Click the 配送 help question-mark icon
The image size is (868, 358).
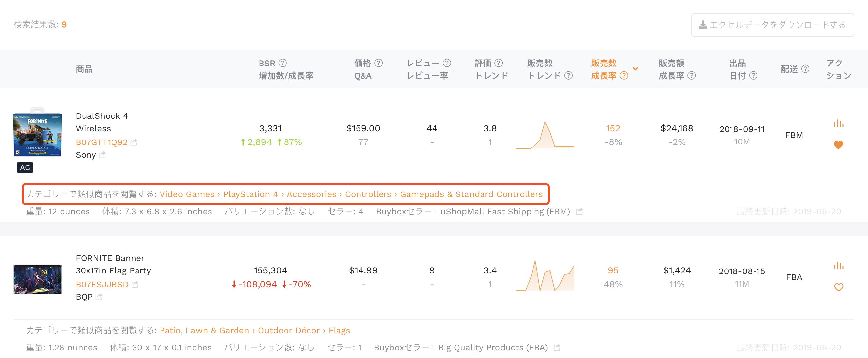pyautogui.click(x=805, y=69)
